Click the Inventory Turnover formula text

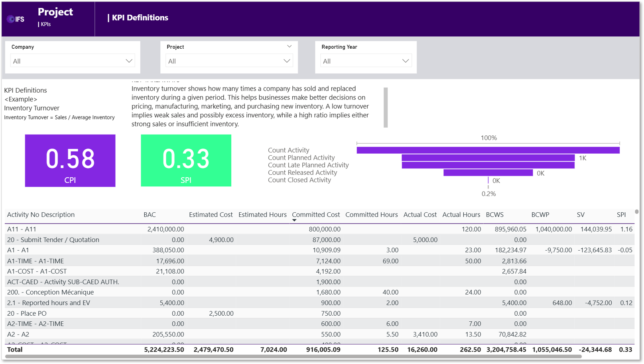[59, 117]
